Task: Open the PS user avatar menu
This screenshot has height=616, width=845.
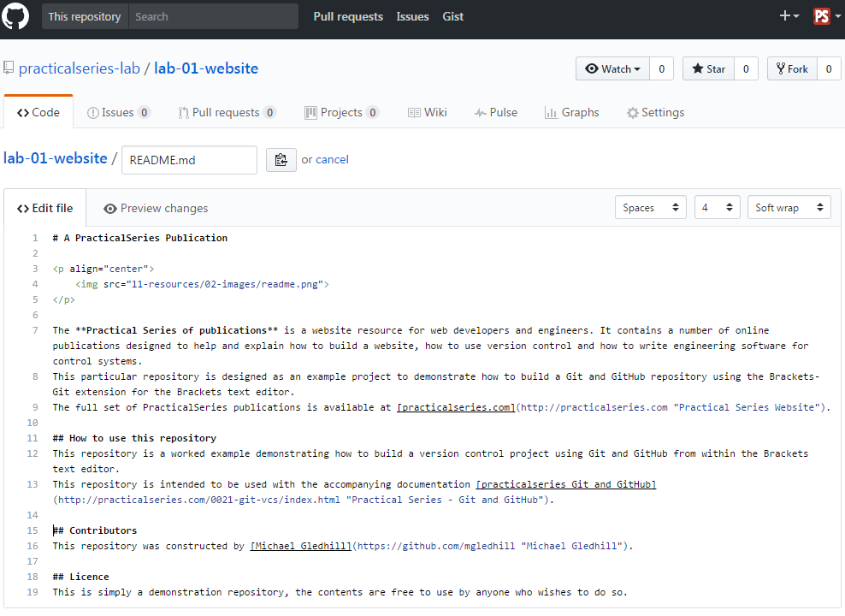Action: 826,16
